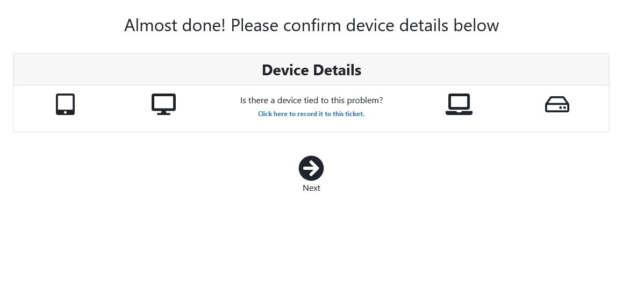Screen dimensions: 644x301
Task: Pick the tablet as the affected device
Action: 65,104
